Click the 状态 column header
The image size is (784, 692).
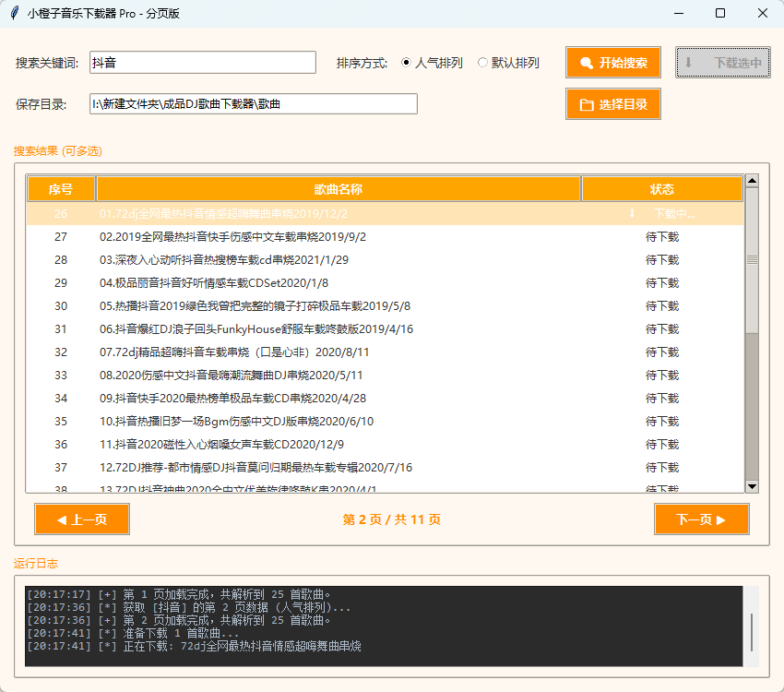[662, 189]
